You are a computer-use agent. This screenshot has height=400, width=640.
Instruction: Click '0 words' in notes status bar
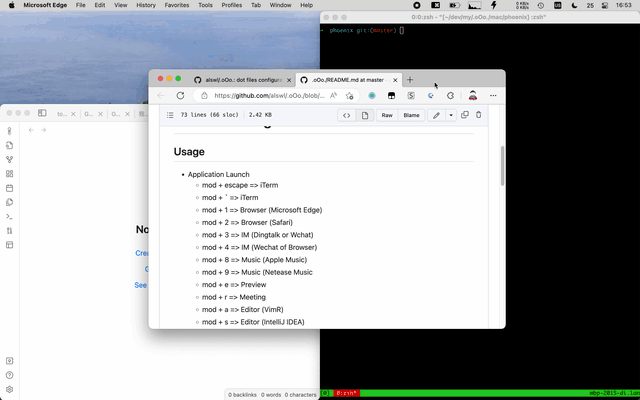(x=271, y=395)
